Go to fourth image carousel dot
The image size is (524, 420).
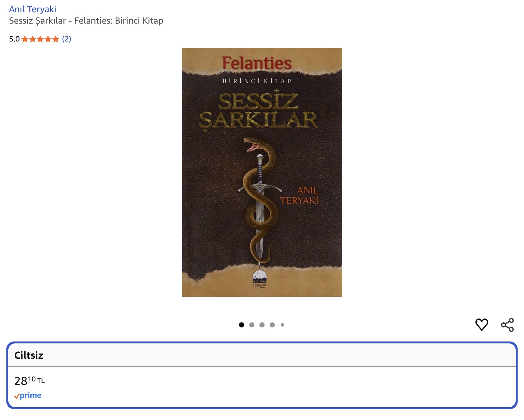(x=272, y=325)
